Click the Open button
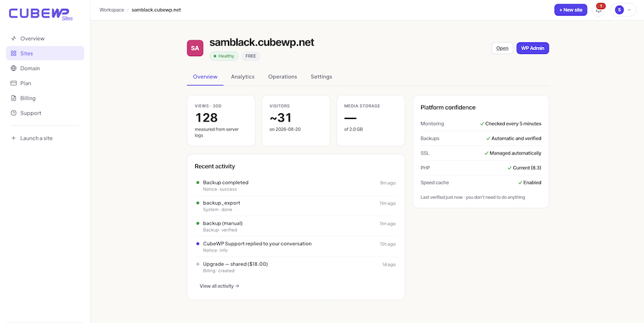The width and height of the screenshot is (644, 323). [502, 48]
